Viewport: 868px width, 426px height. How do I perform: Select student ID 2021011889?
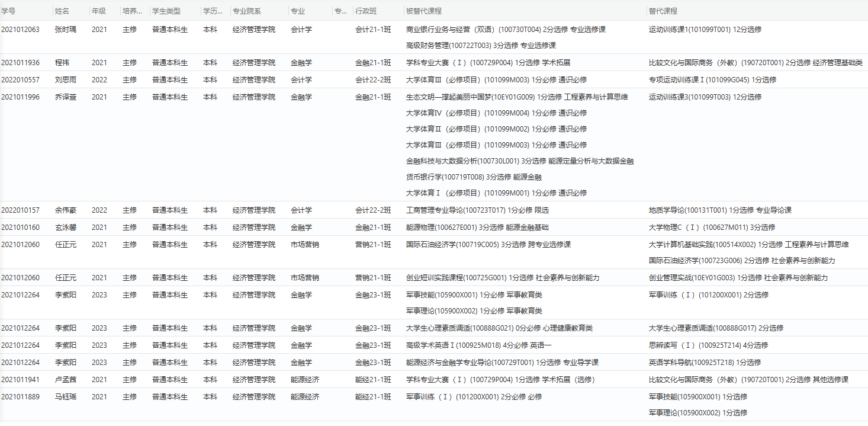[x=21, y=397]
